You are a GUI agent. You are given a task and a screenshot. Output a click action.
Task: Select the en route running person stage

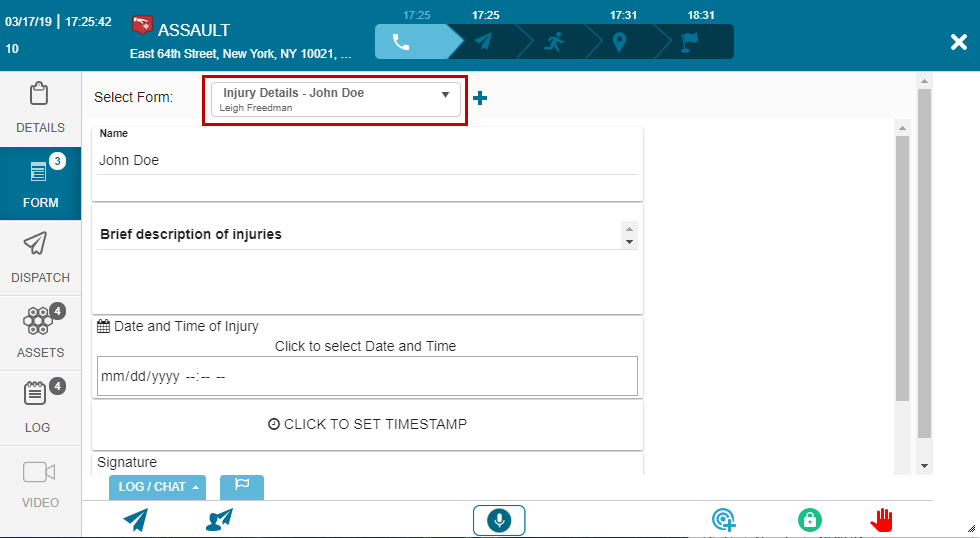click(x=554, y=42)
